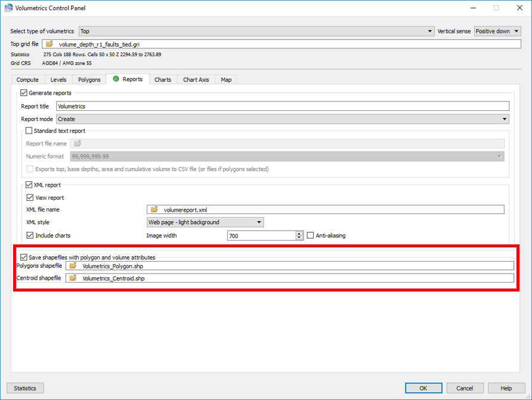Click the Statistics button
The height and width of the screenshot is (400, 532).
coord(25,388)
